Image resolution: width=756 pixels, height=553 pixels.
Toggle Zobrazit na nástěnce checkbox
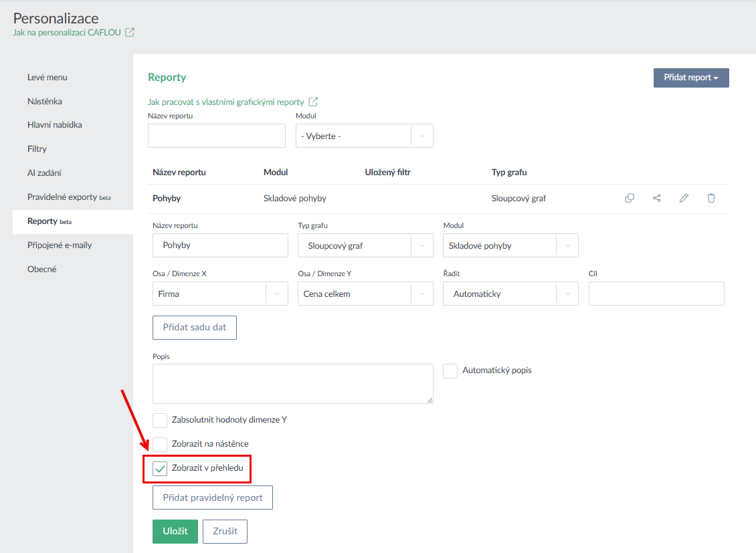tap(160, 444)
